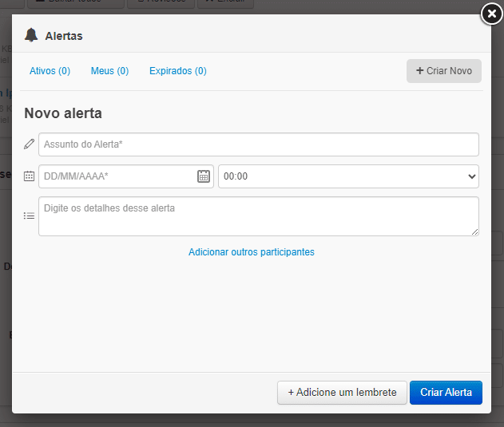This screenshot has width=504, height=427.
Task: Focus the alert details text area
Action: [258, 215]
